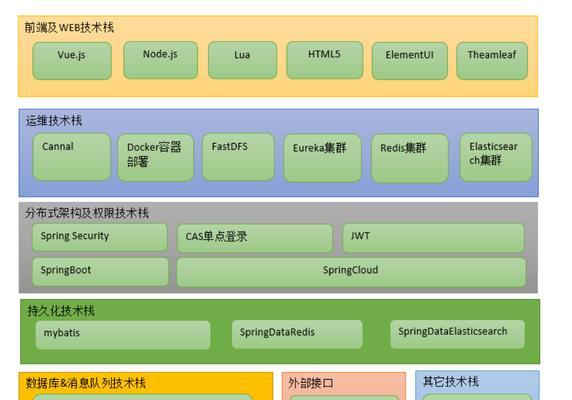Click the SpringDataRedis box

(297, 334)
